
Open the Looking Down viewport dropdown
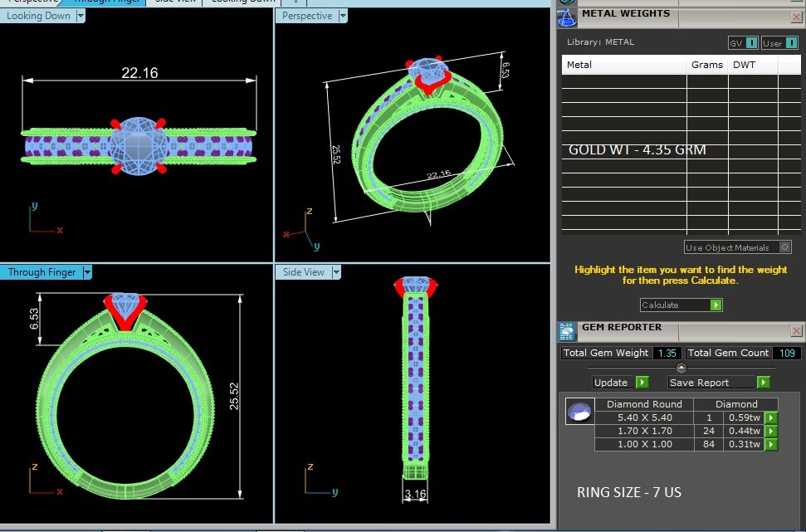(x=80, y=16)
